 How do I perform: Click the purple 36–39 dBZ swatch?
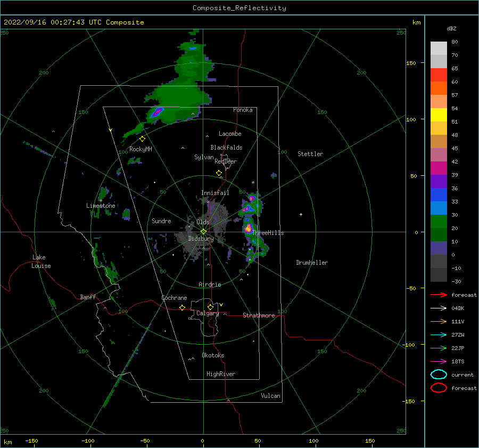(x=439, y=182)
